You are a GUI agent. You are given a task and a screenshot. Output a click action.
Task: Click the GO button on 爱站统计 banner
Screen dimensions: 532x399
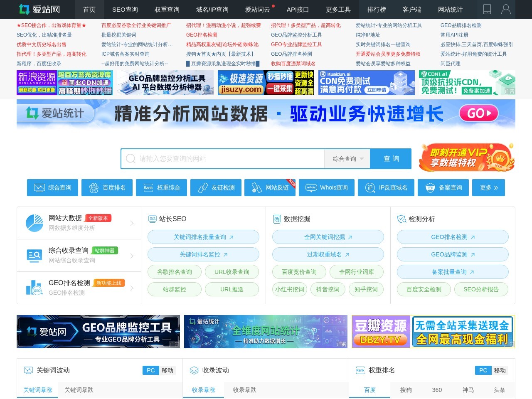coord(478,113)
